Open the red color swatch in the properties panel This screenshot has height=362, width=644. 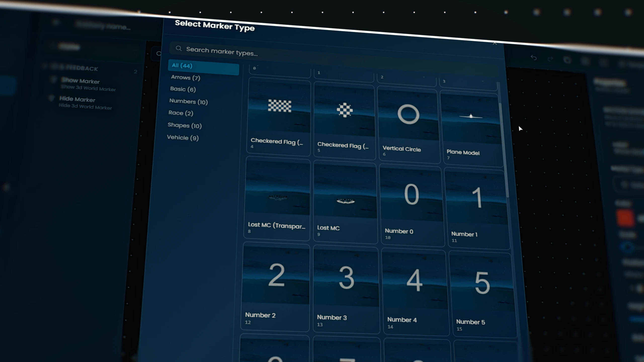625,218
